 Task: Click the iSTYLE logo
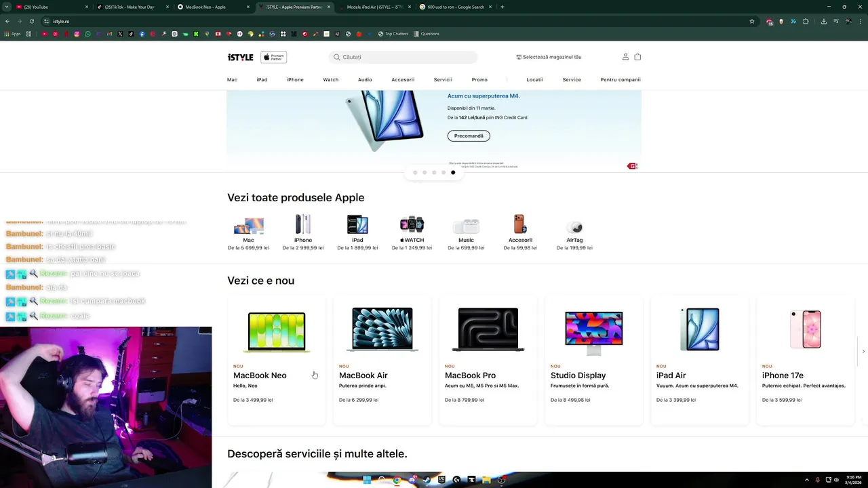(240, 57)
